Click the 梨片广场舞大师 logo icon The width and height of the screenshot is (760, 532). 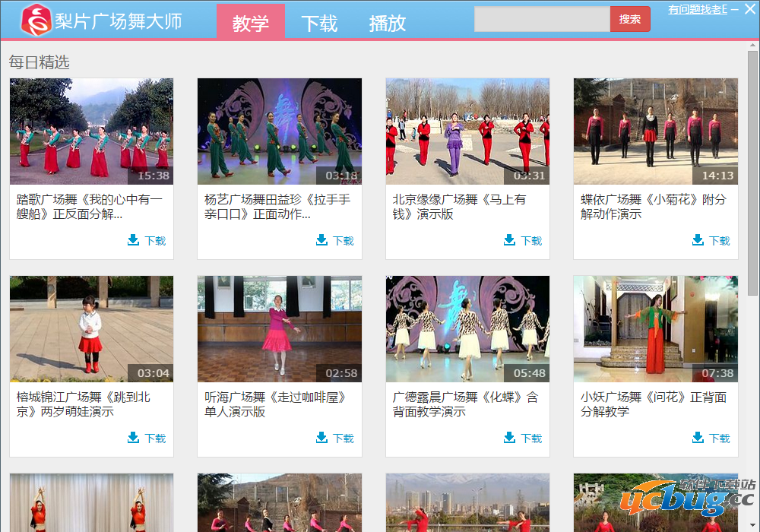36,21
